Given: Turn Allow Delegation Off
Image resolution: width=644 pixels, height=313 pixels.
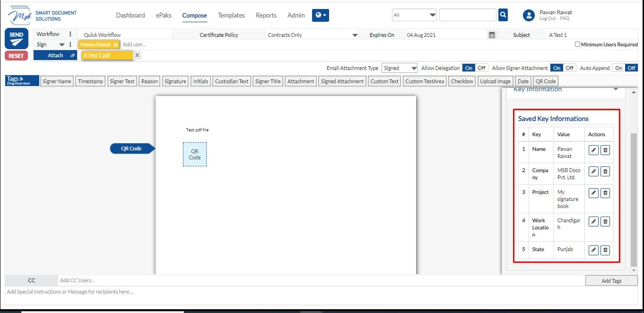Looking at the screenshot, I should click(481, 68).
